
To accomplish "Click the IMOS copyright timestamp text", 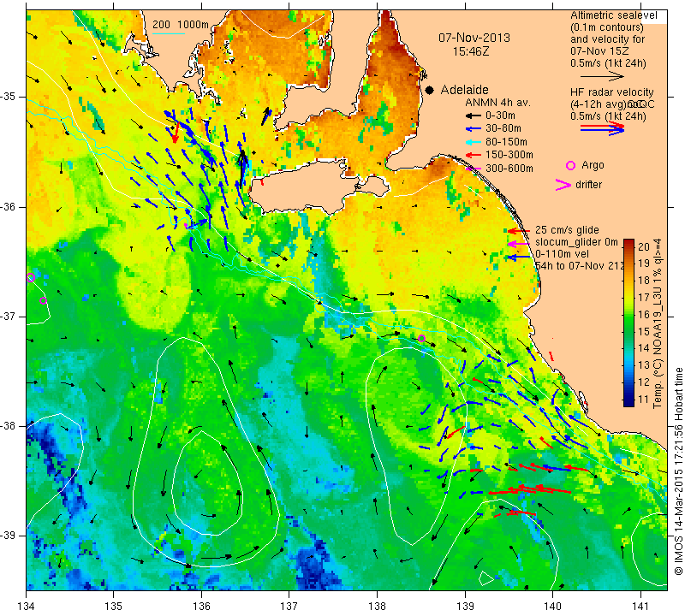I will click(678, 471).
